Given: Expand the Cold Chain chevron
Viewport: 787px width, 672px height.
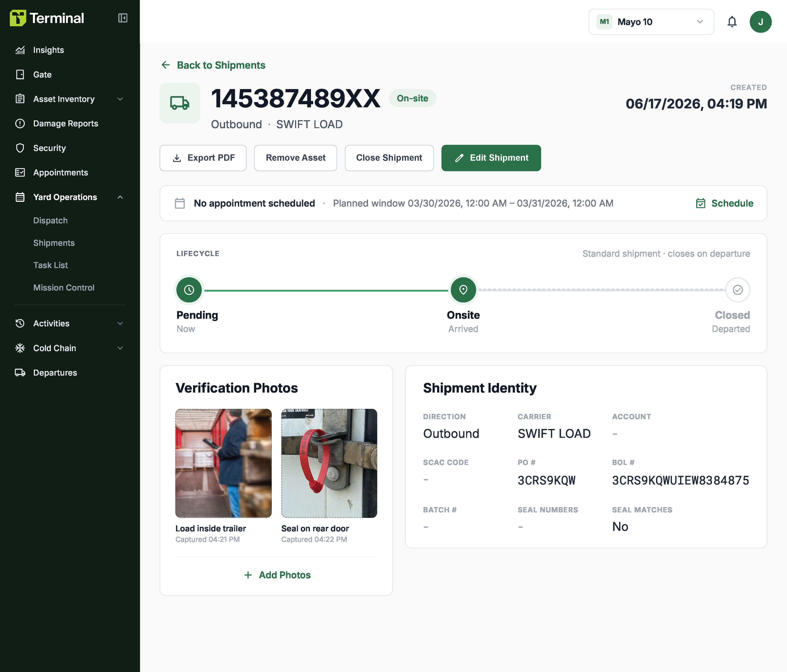Looking at the screenshot, I should tap(120, 348).
